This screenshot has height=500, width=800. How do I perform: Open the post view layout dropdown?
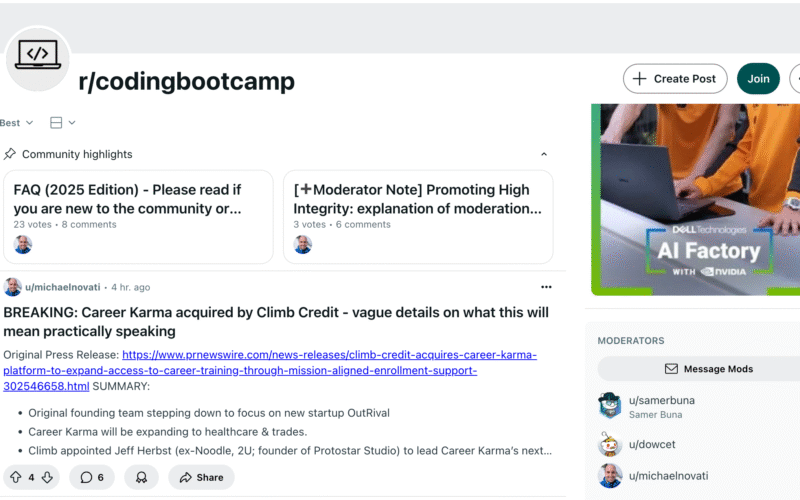tap(62, 123)
